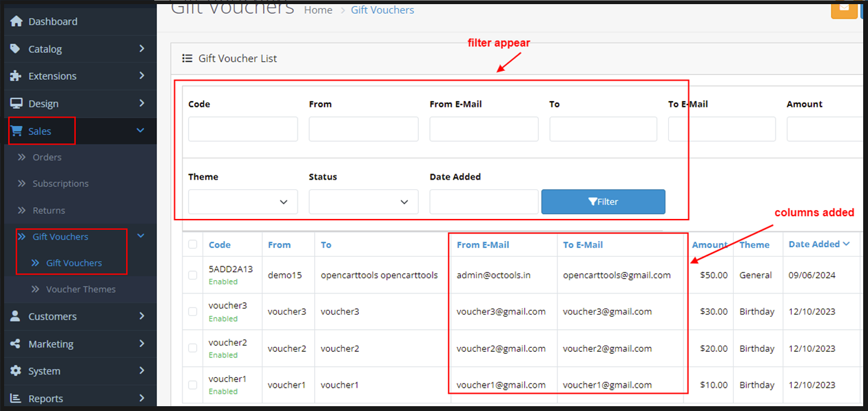Expand the Catalog menu chevron

(141, 49)
